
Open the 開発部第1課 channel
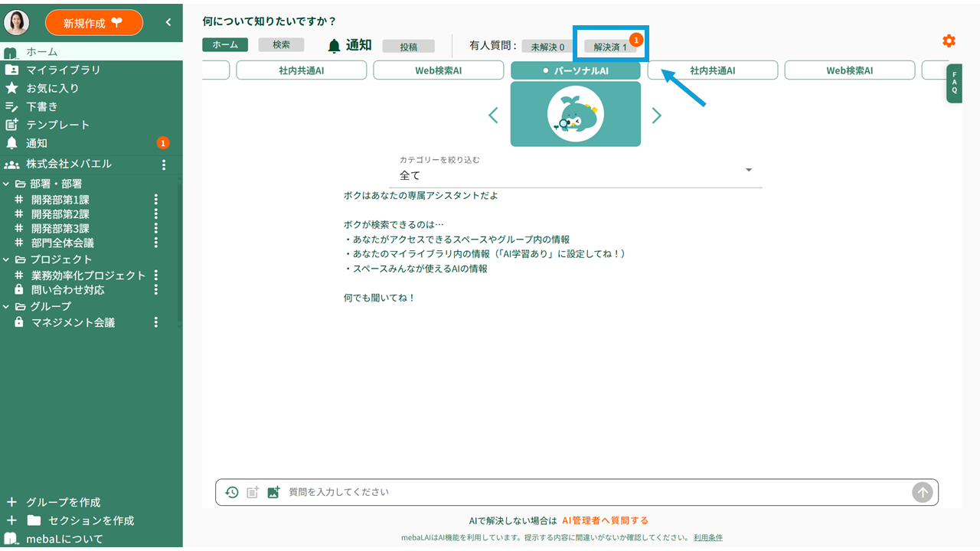point(60,200)
